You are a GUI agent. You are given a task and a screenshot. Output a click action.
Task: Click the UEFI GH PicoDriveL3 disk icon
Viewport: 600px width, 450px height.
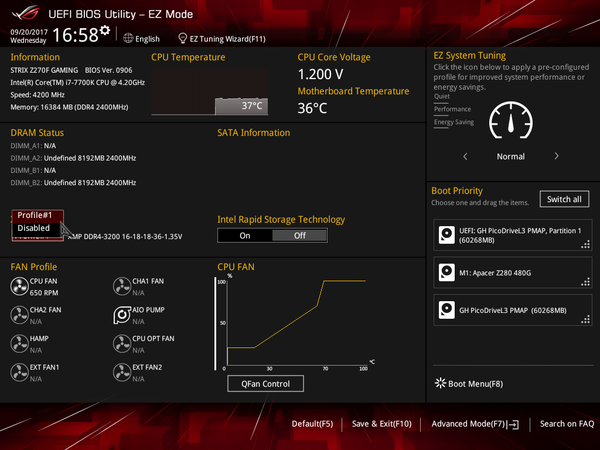click(447, 235)
